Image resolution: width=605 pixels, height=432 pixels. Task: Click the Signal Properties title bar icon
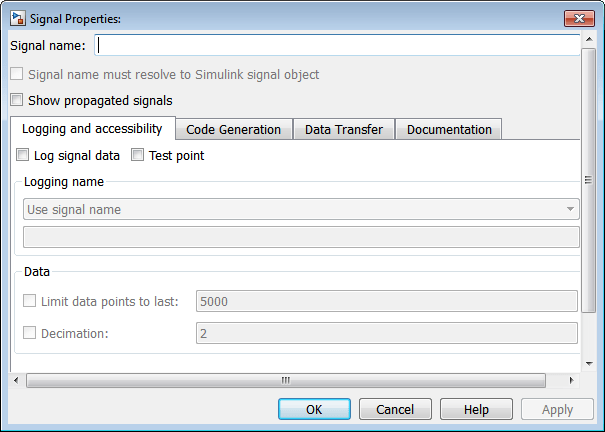[x=17, y=18]
